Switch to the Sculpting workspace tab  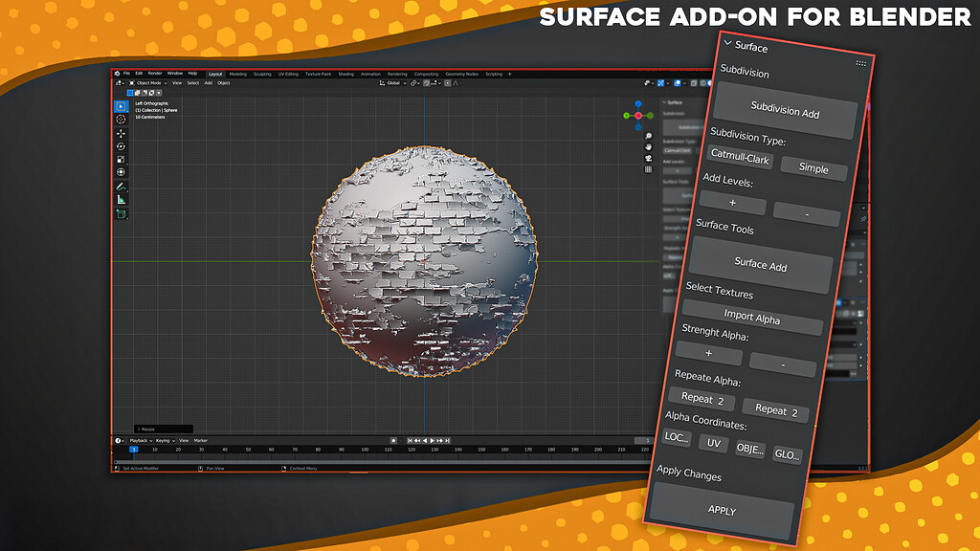click(262, 73)
